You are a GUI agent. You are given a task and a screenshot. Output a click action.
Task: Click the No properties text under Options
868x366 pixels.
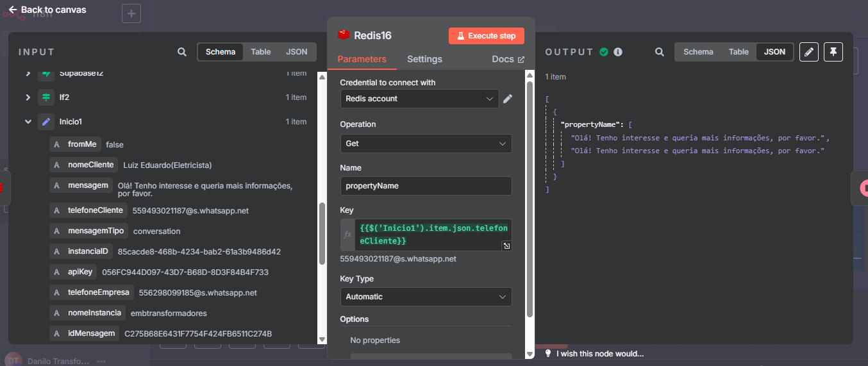[x=375, y=340]
